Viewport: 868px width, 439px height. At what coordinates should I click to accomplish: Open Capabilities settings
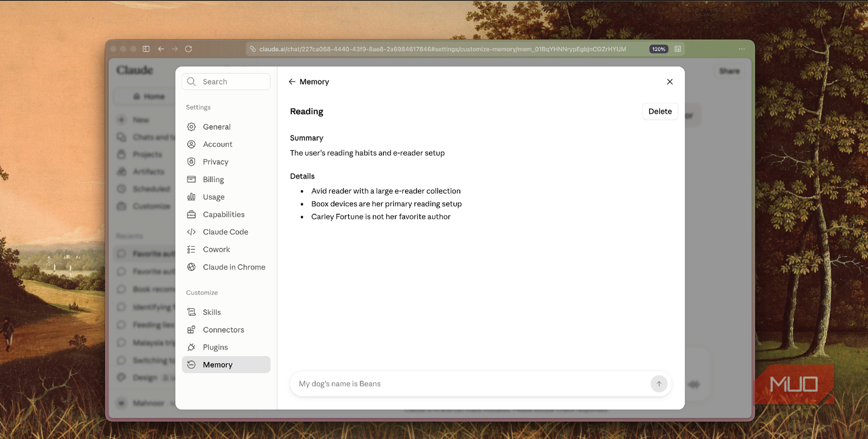coord(226,215)
